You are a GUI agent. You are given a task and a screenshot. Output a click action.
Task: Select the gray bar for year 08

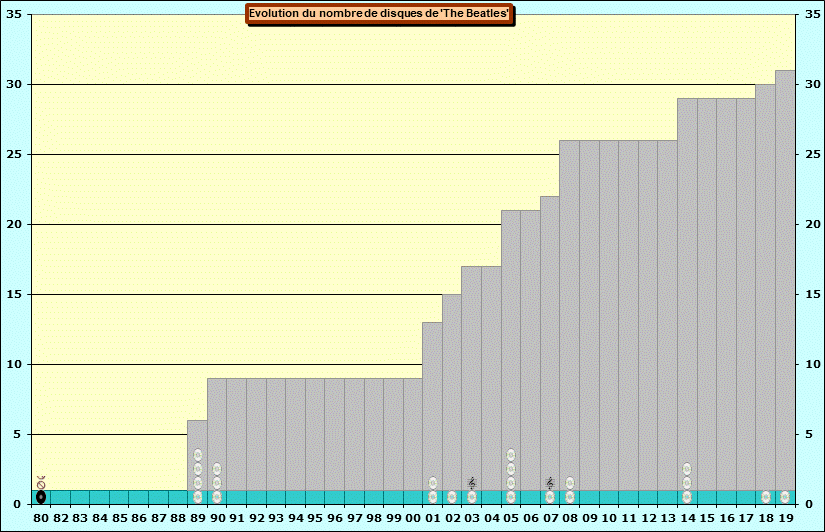[570, 315]
